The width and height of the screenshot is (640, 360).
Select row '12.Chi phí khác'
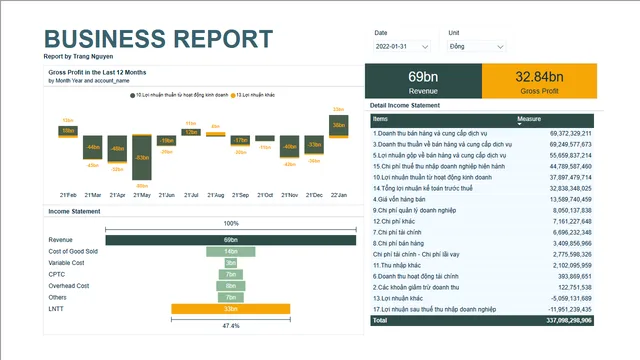pos(482,222)
